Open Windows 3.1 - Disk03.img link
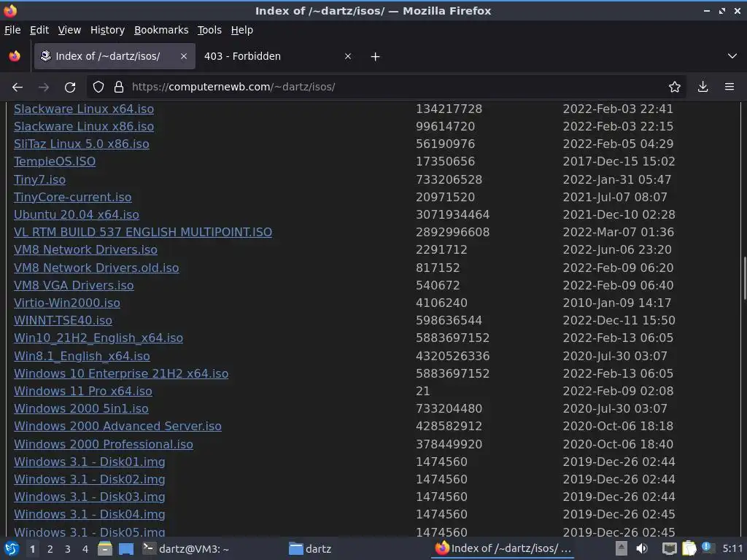Screen dimensions: 747x560 [x=90, y=497]
